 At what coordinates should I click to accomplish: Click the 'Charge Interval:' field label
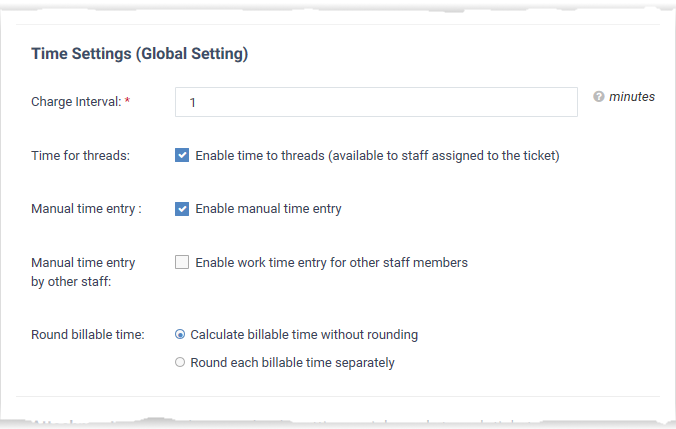click(x=76, y=102)
